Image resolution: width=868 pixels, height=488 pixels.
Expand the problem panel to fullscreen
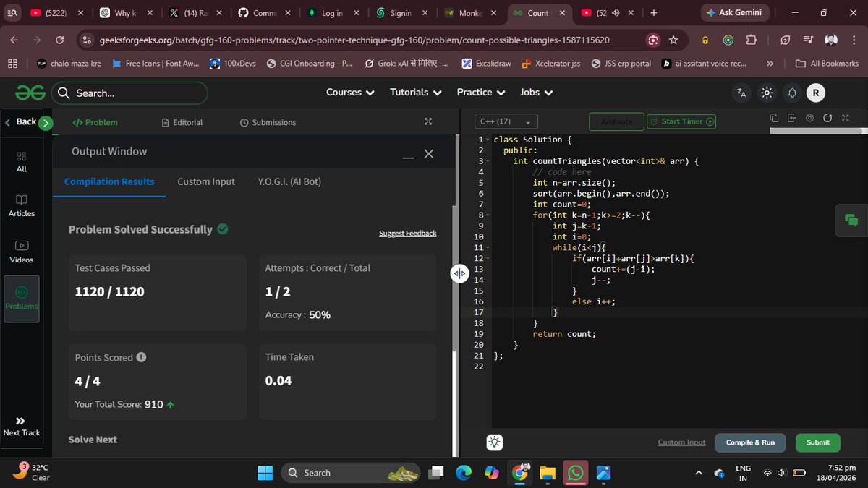428,122
